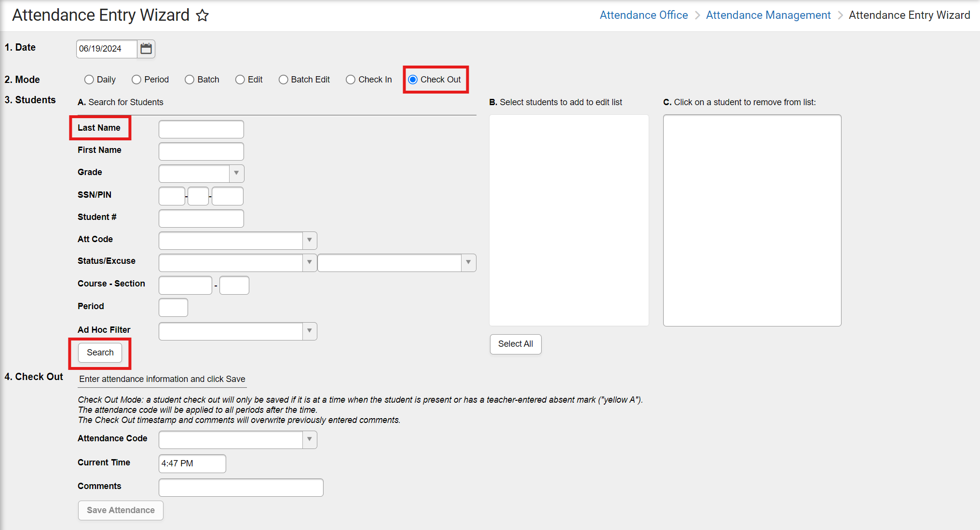This screenshot has width=980, height=530.
Task: Click the last SSN/PIN segment box
Action: point(228,196)
